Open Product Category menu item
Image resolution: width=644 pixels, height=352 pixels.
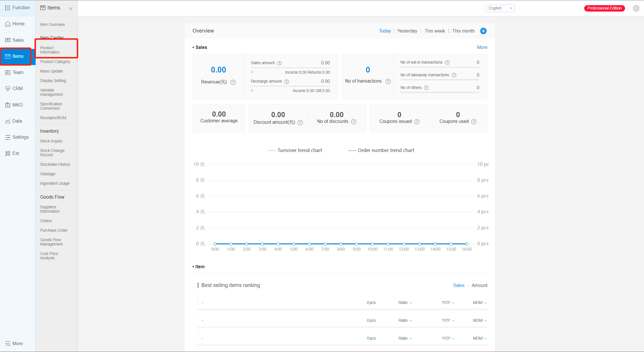[55, 62]
